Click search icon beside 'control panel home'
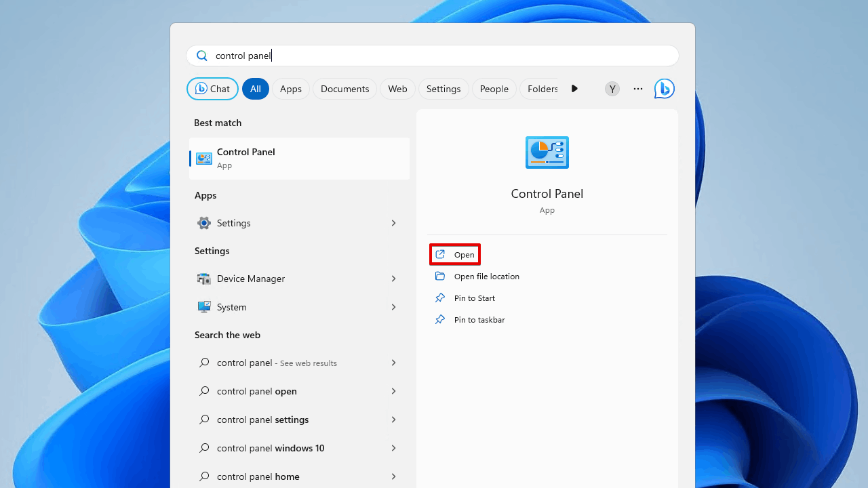 click(x=203, y=476)
